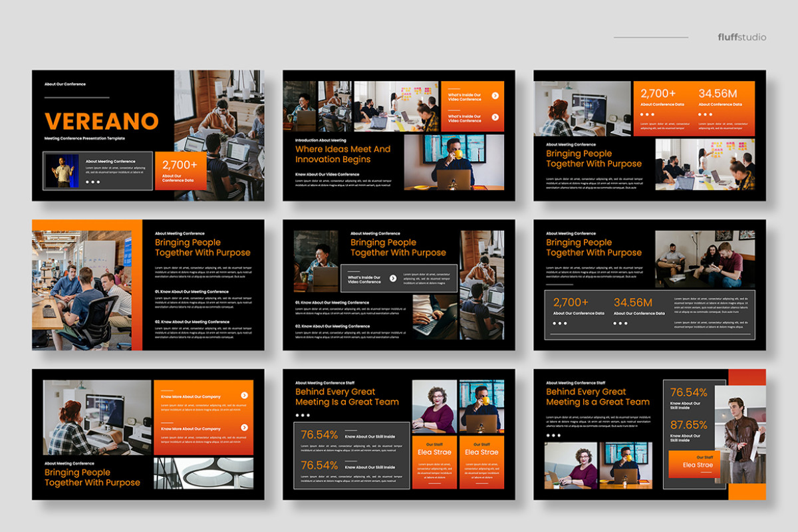Click '02. Know About Our Meeting Conference' beside orange bar
Viewport: 798px width, 532px height.
coord(192,322)
